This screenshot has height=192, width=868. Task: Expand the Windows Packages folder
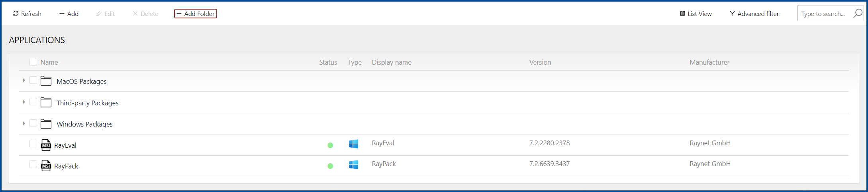click(24, 124)
